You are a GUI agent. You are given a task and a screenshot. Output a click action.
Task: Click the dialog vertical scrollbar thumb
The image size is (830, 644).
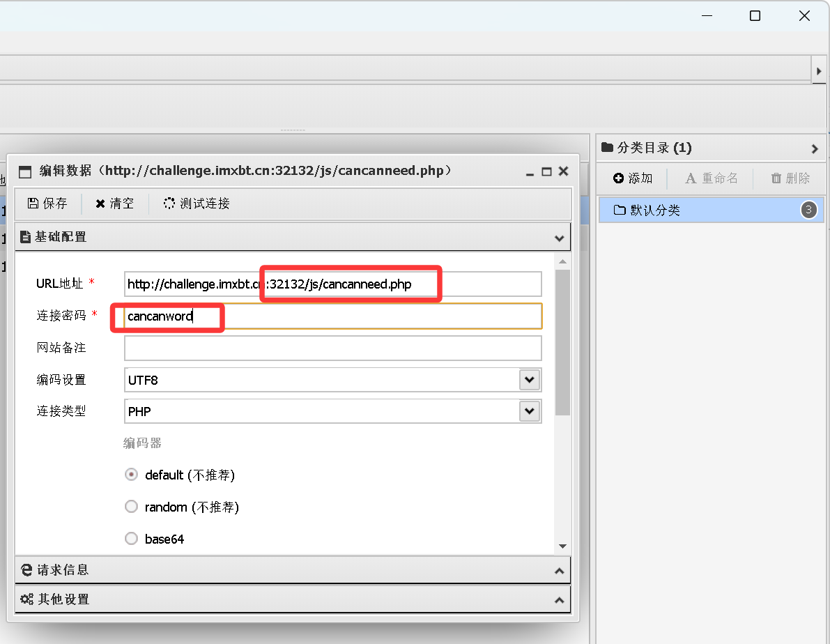coord(562,343)
